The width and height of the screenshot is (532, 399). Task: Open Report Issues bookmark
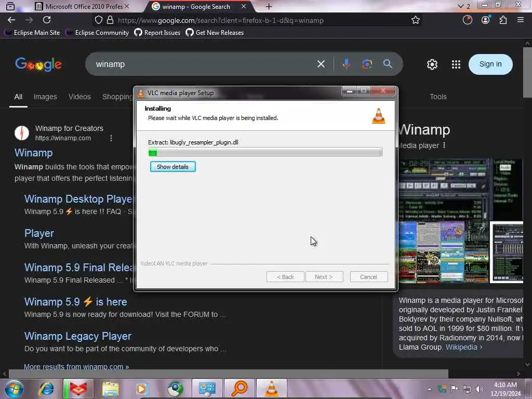click(x=157, y=33)
